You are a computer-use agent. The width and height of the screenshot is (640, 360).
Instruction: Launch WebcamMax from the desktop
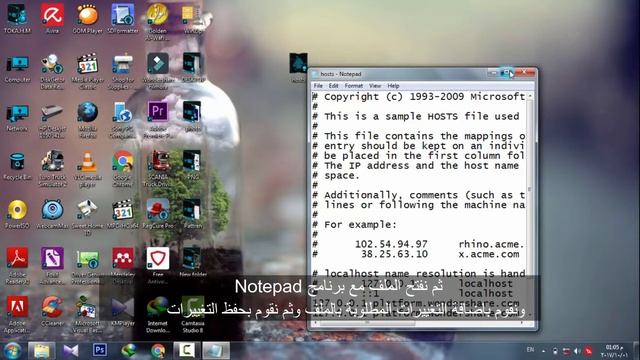pyautogui.click(x=52, y=214)
